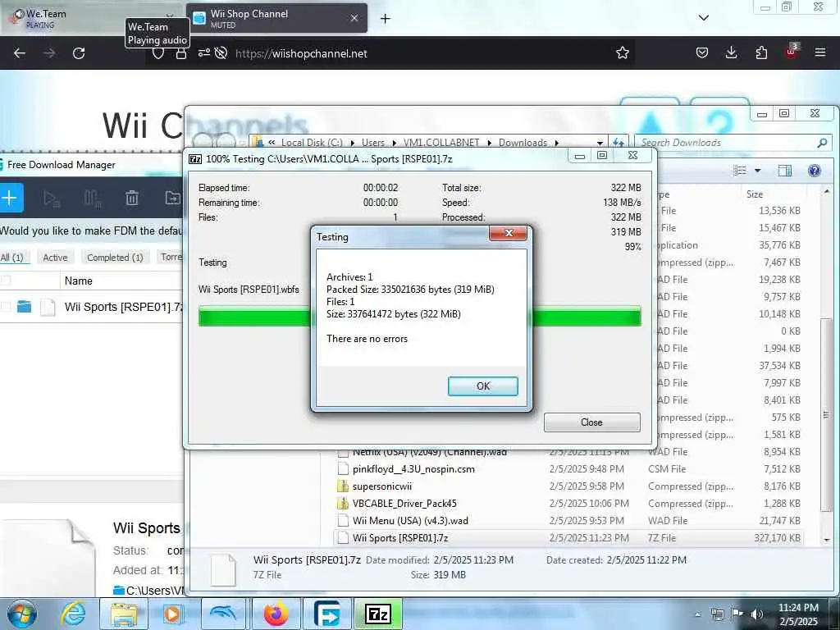Click Downloads breadcrumb in Explorer path

tap(523, 143)
